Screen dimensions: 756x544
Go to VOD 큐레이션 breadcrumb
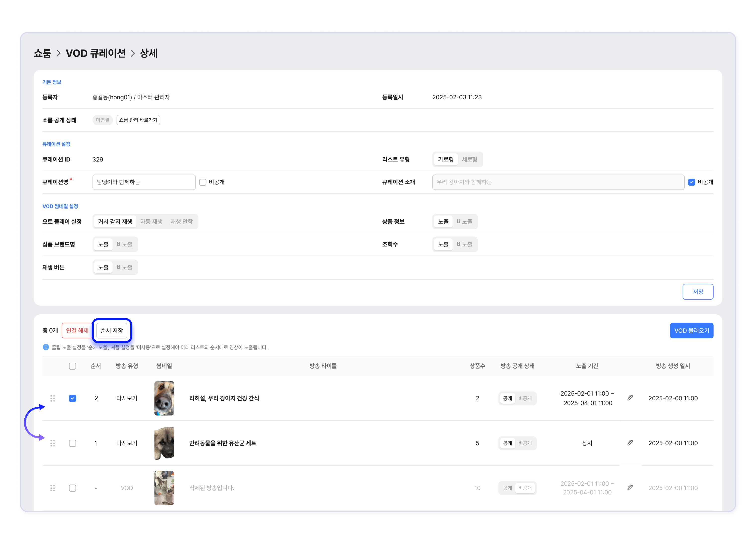tap(96, 53)
